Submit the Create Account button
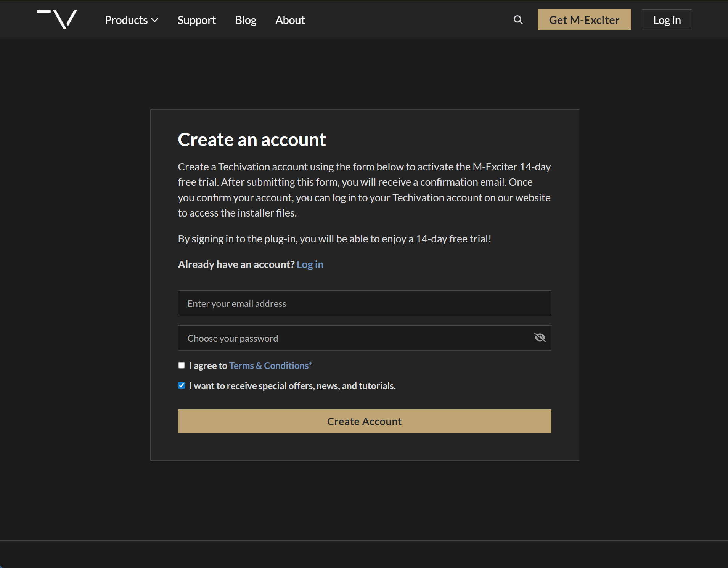 coord(364,421)
